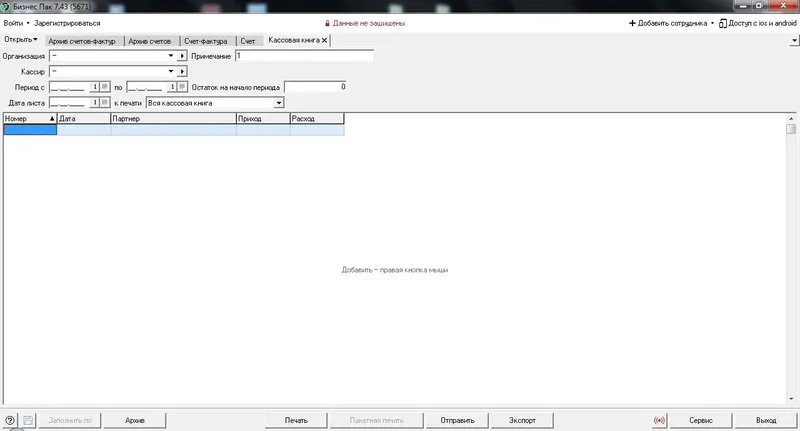Click stepper next to Период с date
800x431 pixels.
95,87
